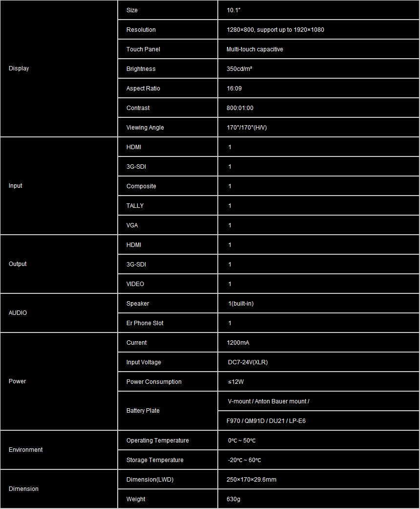
Task: Click the Storage Temperature label
Action: click(155, 460)
